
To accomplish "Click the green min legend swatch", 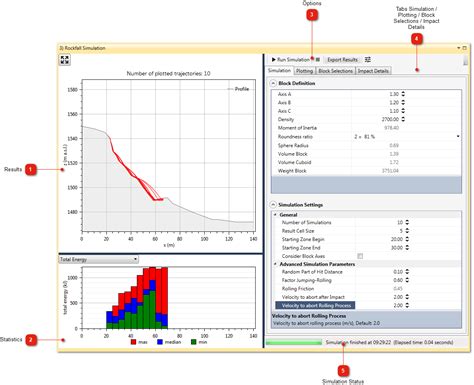I will click(194, 342).
